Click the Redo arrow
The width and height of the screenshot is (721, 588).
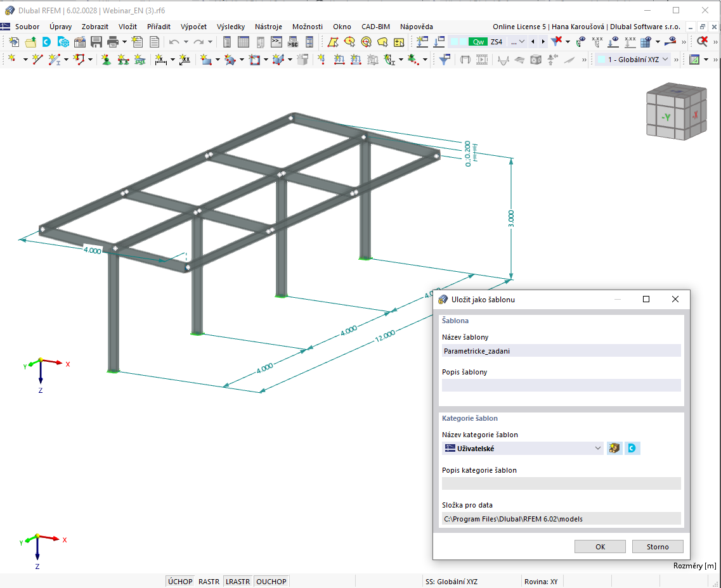198,42
